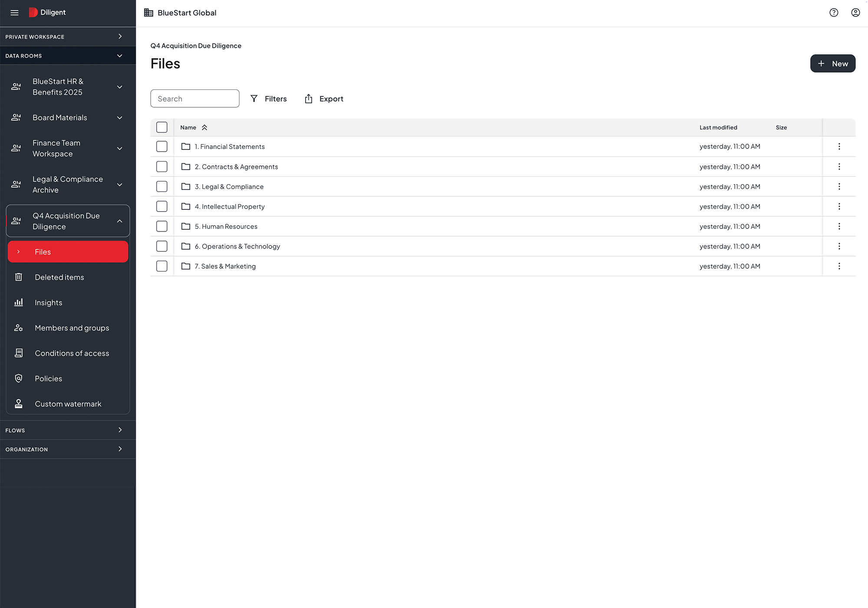868x608 pixels.
Task: Expand the Board Materials chevron
Action: [120, 118]
